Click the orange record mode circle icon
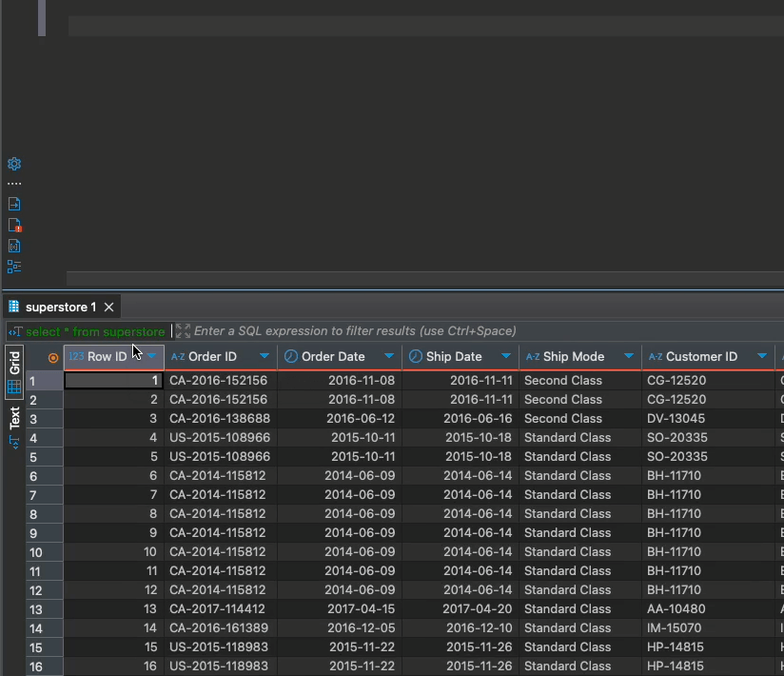This screenshot has width=784, height=676. click(53, 357)
